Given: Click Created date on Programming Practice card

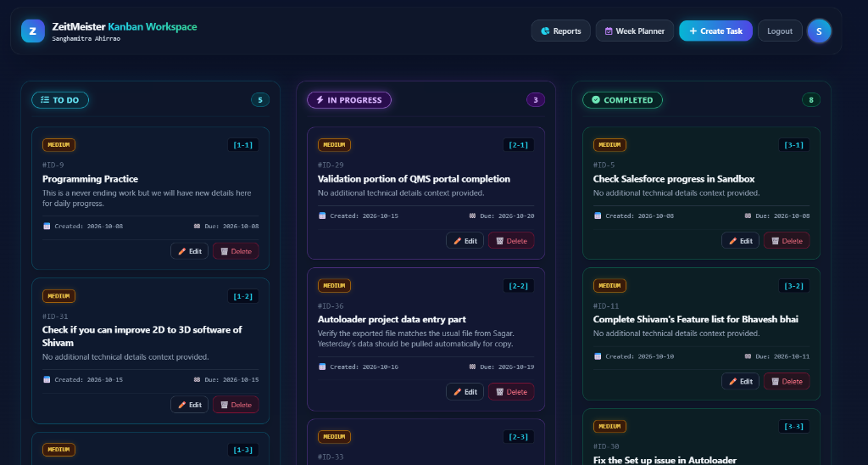Looking at the screenshot, I should 83,226.
